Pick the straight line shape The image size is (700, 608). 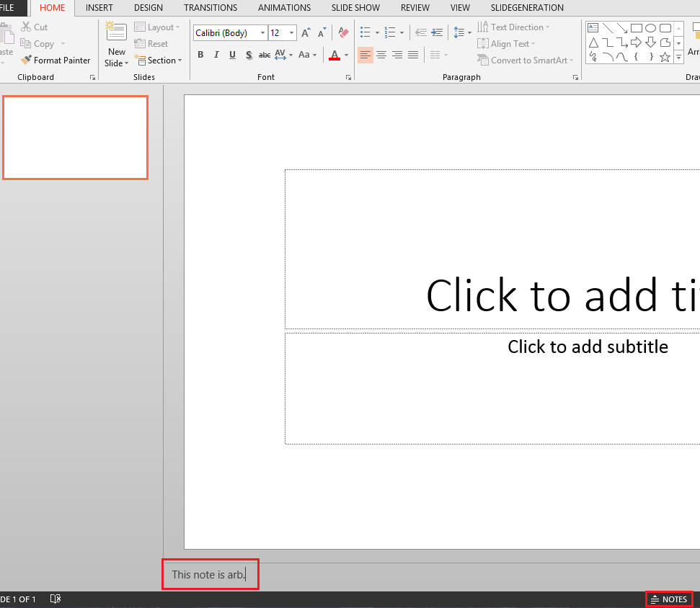(608, 28)
